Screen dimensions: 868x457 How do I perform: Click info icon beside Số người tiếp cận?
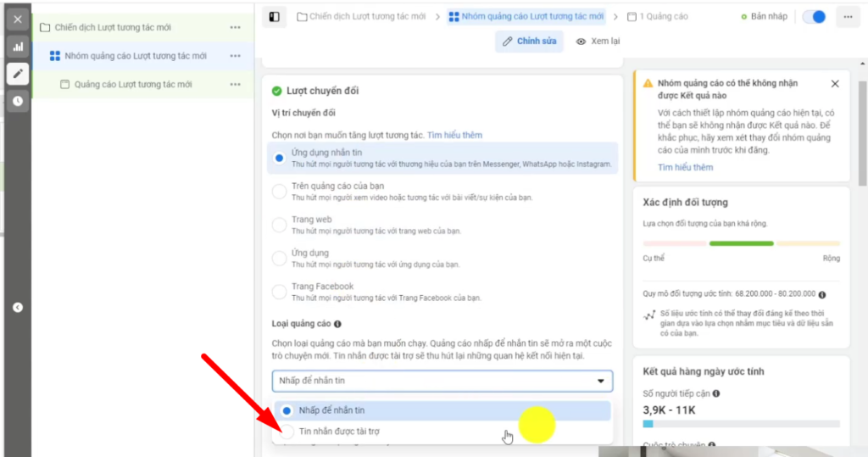point(716,394)
